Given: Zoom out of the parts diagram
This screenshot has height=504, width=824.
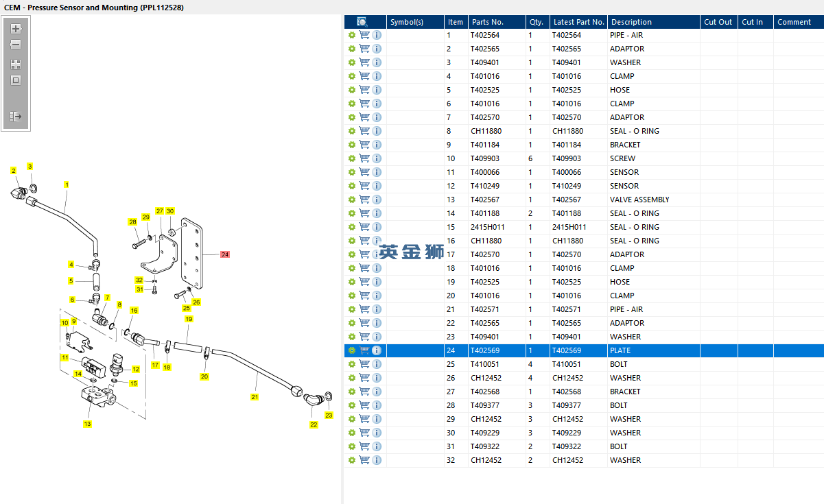Looking at the screenshot, I should point(16,45).
